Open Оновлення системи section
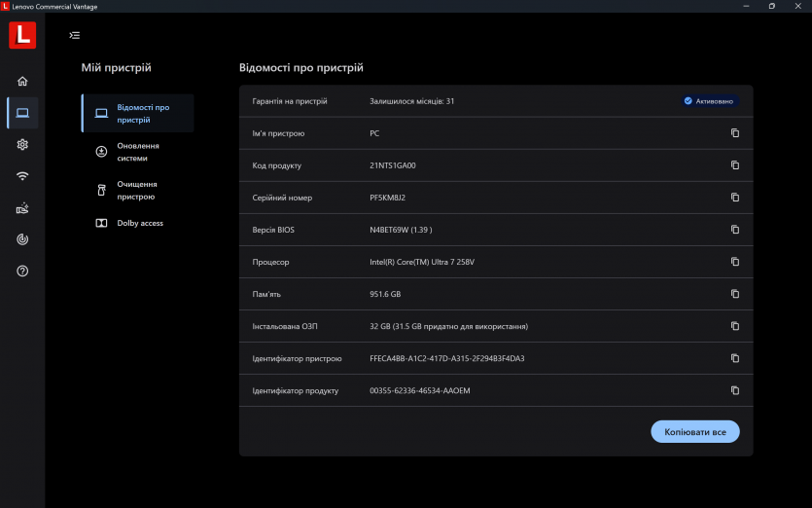 coord(137,152)
